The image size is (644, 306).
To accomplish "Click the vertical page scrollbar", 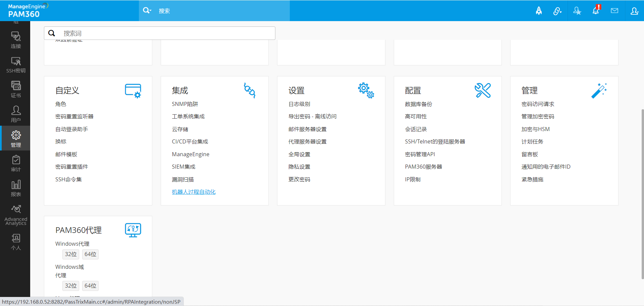I will 642,194.
